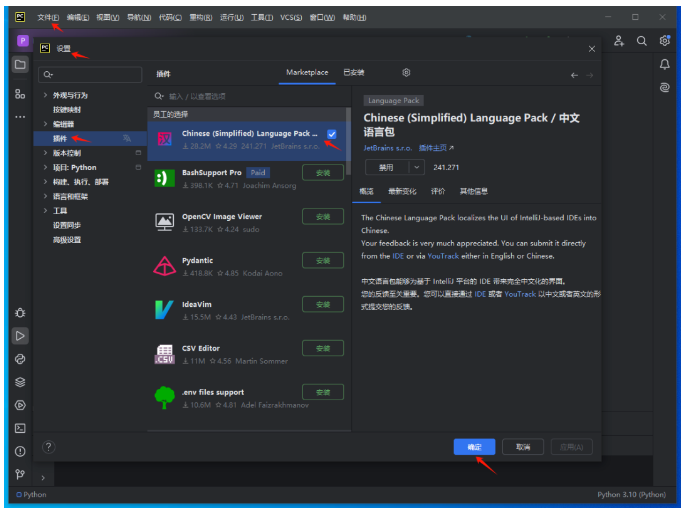Expand the 编辑器 tree node
Image resolution: width=685 pixels, height=513 pixels.
pyautogui.click(x=45, y=124)
